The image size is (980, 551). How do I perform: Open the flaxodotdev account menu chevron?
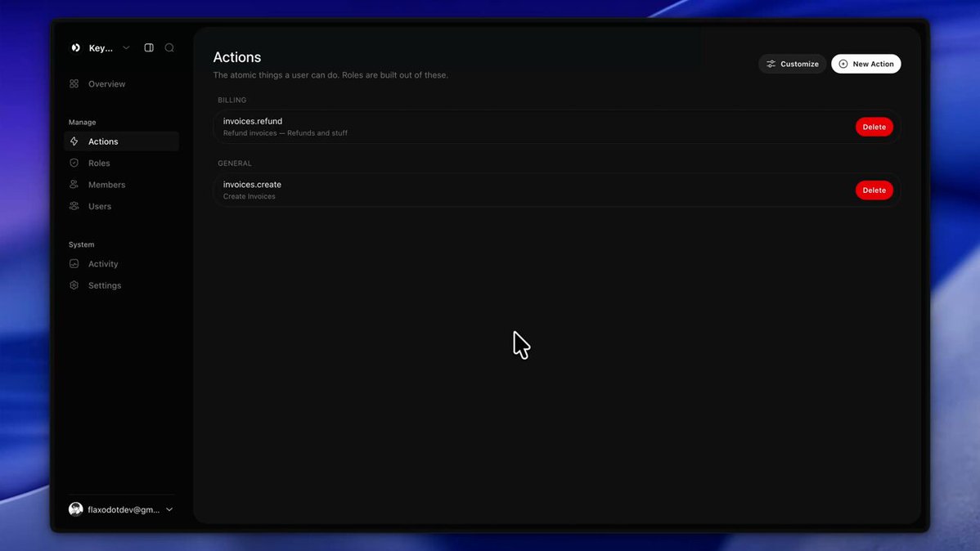point(169,509)
